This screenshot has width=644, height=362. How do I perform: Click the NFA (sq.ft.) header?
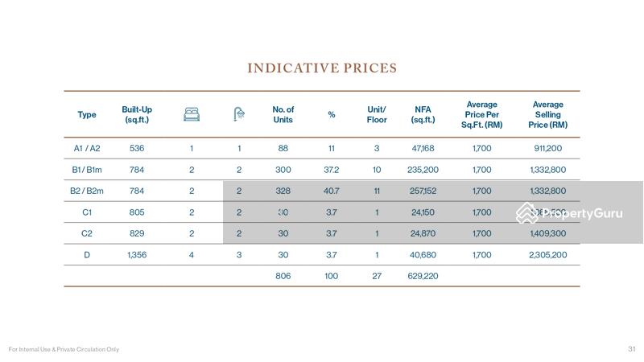tap(423, 115)
